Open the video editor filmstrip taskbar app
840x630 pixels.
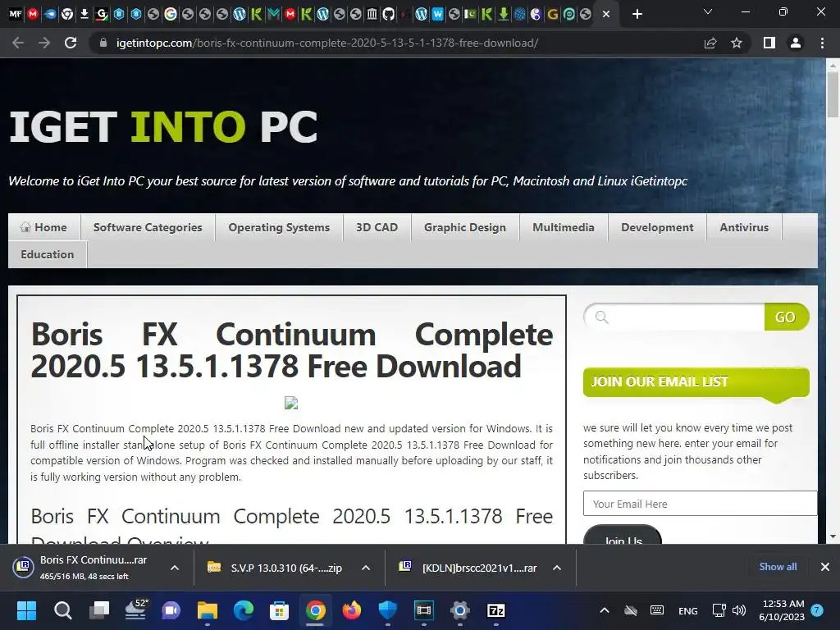click(424, 610)
